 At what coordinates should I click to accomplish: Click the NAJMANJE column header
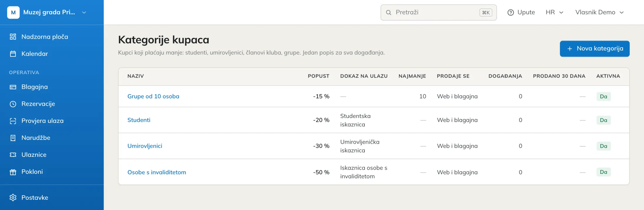412,76
